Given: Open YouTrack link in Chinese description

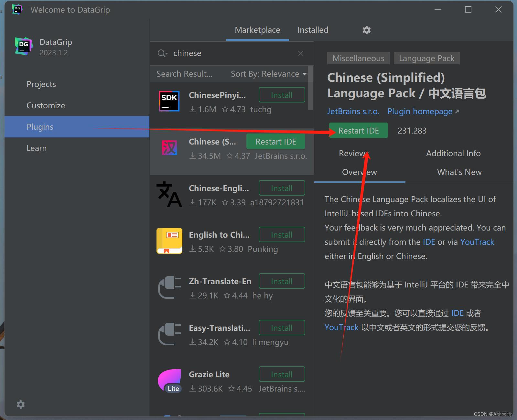Looking at the screenshot, I should (x=341, y=327).
